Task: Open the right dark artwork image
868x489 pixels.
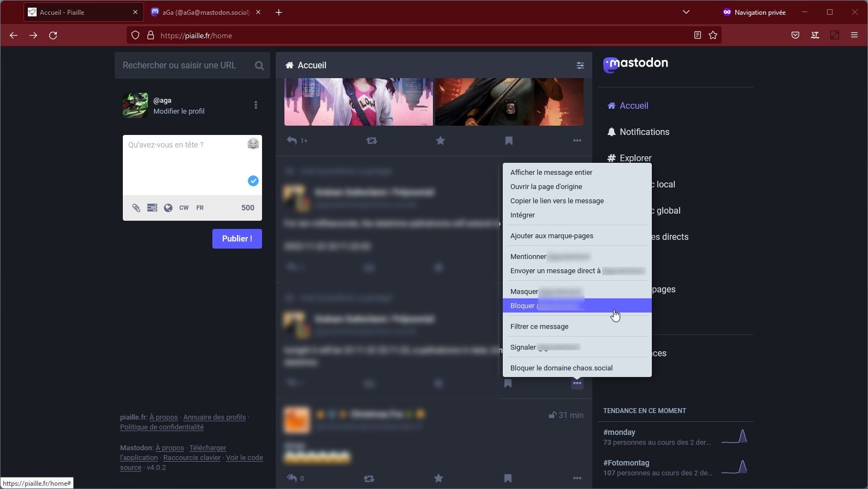Action: coord(509,102)
